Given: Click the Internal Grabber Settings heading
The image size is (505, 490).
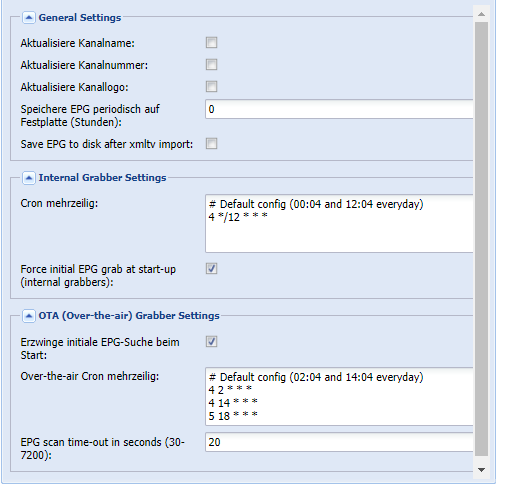Looking at the screenshot, I should pos(102,178).
